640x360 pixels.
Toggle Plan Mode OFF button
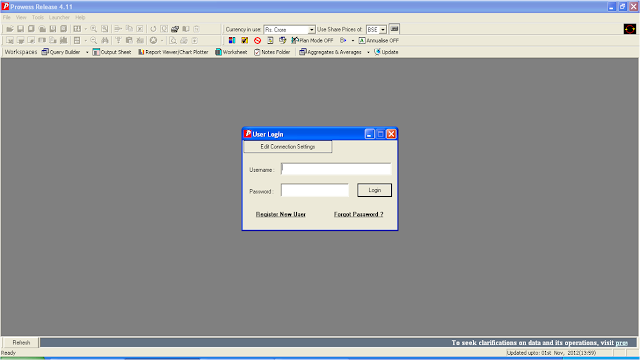(312, 40)
